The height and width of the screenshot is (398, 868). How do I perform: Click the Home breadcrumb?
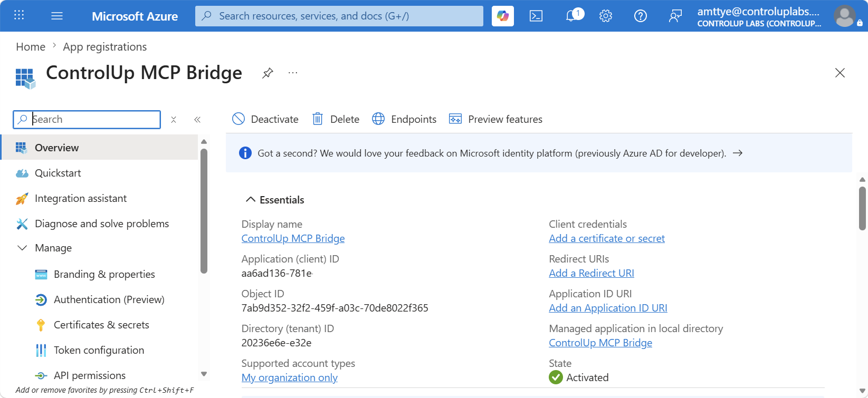pyautogui.click(x=31, y=47)
